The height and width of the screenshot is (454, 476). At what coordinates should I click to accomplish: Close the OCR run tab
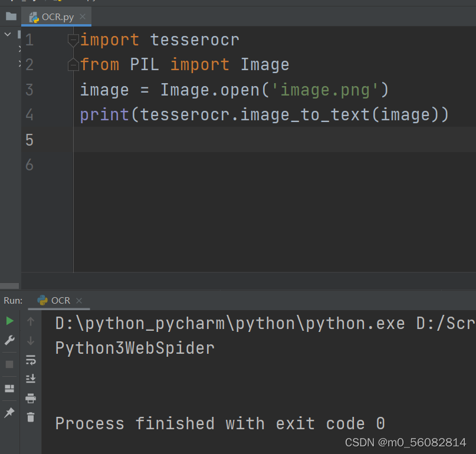point(79,301)
